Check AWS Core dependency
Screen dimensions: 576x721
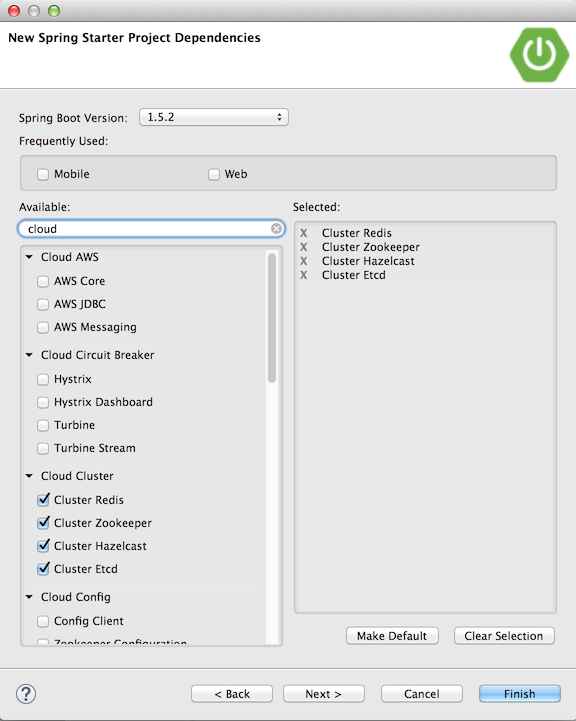point(43,281)
